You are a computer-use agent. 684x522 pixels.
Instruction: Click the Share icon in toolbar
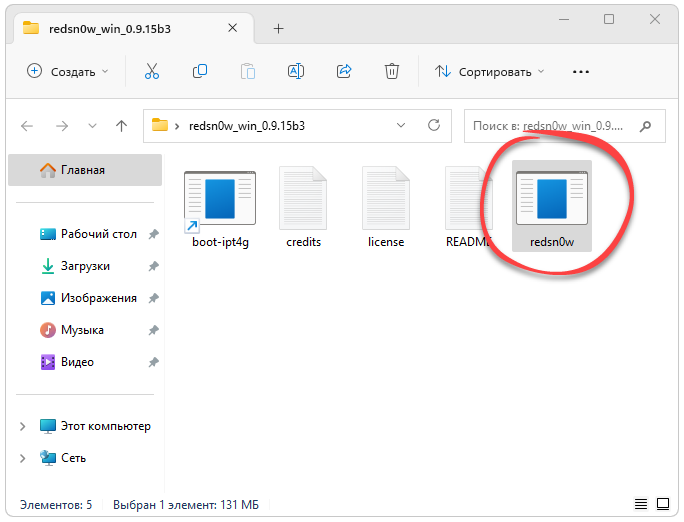point(344,71)
